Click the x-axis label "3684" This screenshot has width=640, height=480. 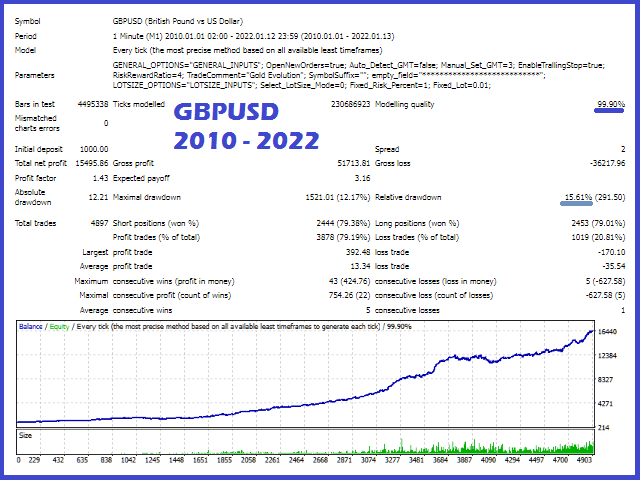[x=440, y=460]
